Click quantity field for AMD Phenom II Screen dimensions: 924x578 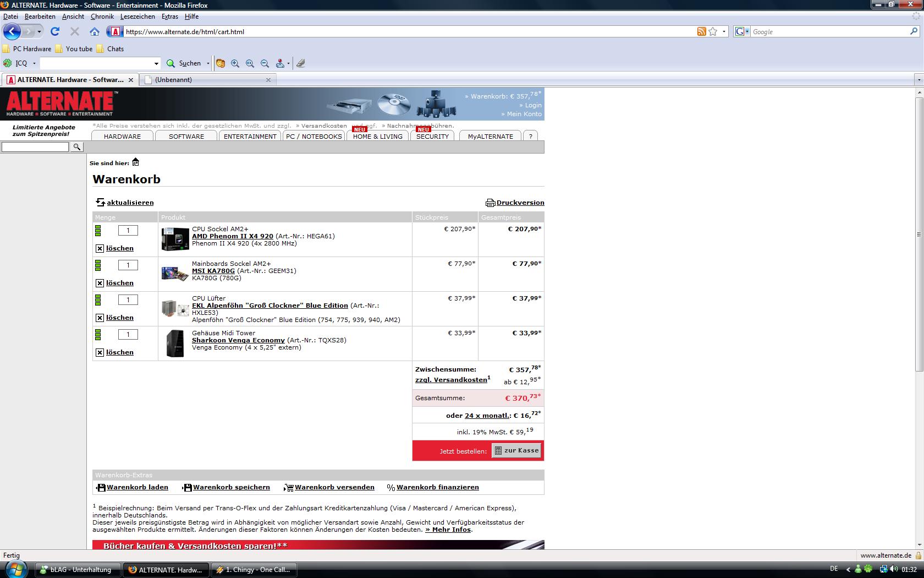(128, 231)
